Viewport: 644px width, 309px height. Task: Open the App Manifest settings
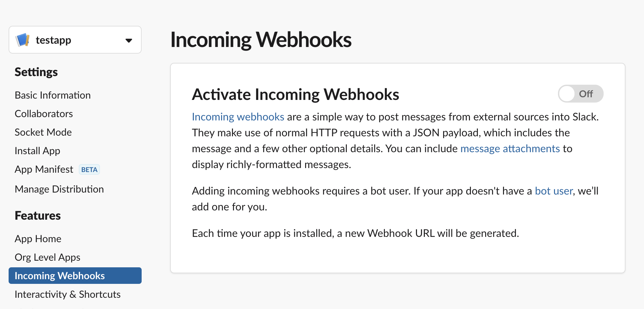[44, 169]
